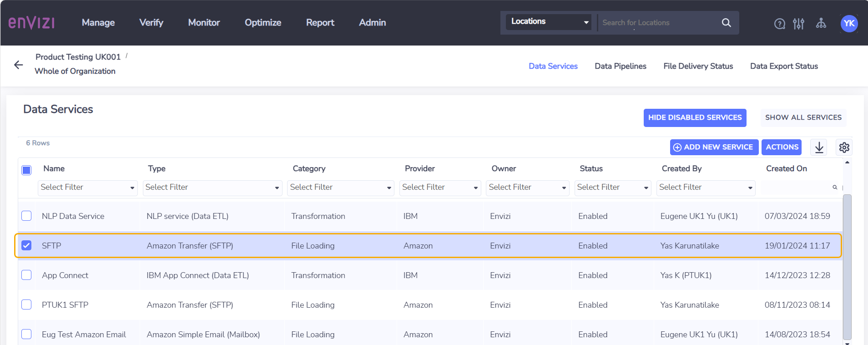This screenshot has height=345, width=868.
Task: Uncheck the SFTP row checkbox
Action: pos(26,245)
